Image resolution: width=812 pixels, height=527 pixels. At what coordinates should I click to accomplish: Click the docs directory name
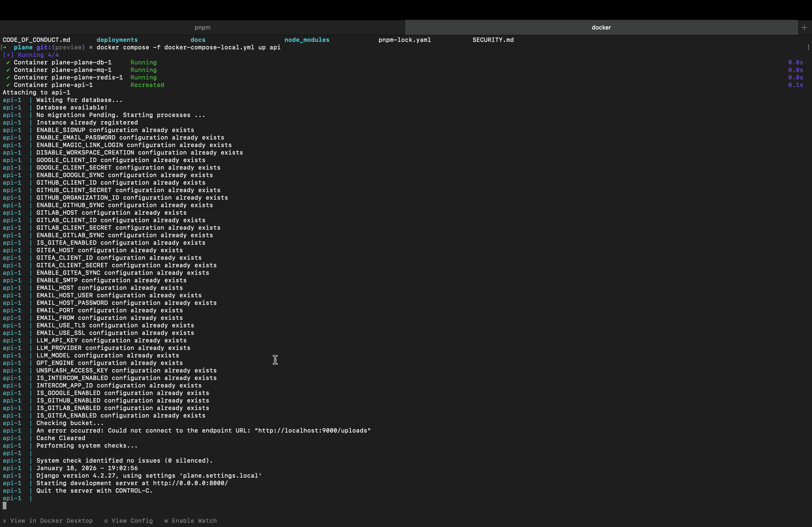(x=198, y=40)
